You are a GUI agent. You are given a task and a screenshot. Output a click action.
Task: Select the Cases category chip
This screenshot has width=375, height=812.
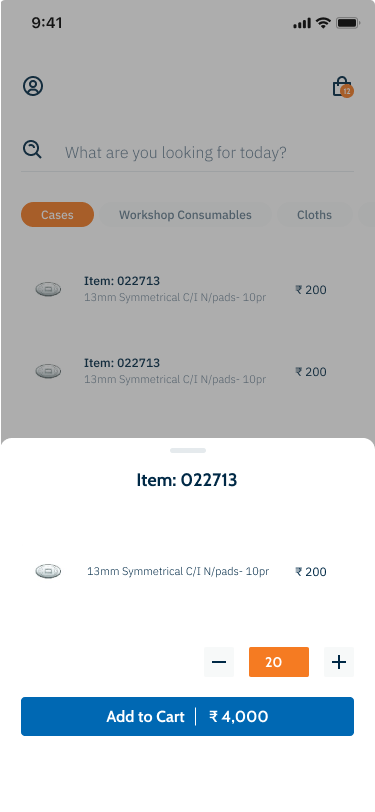[57, 214]
